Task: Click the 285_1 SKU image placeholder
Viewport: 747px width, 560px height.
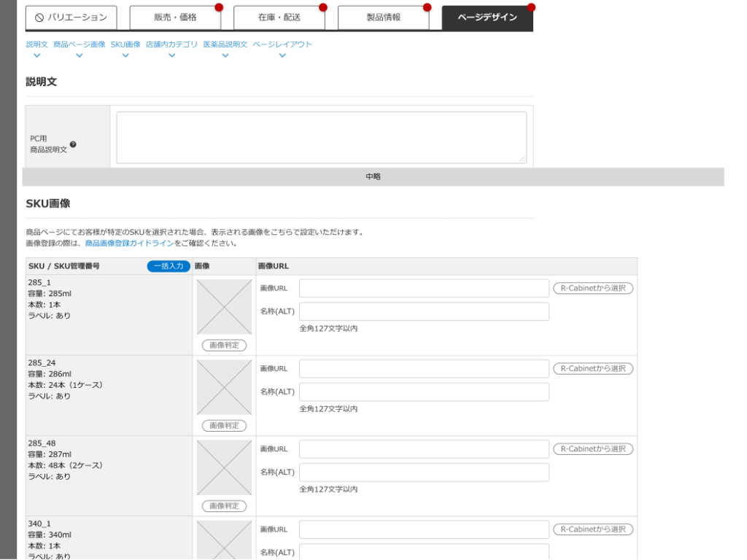Action: [x=224, y=307]
